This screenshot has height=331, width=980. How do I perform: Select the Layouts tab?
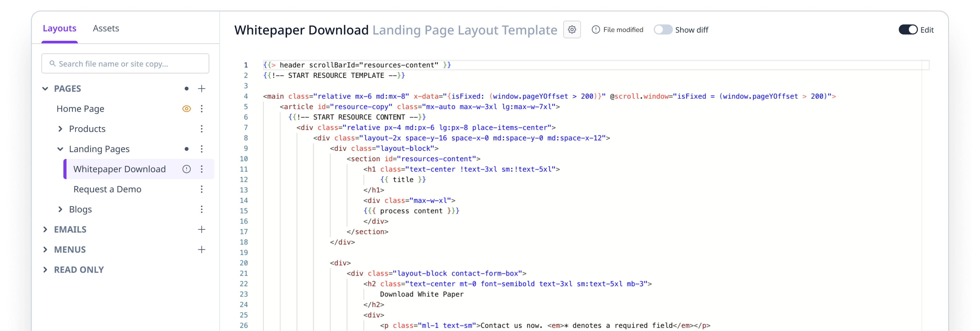(x=59, y=28)
